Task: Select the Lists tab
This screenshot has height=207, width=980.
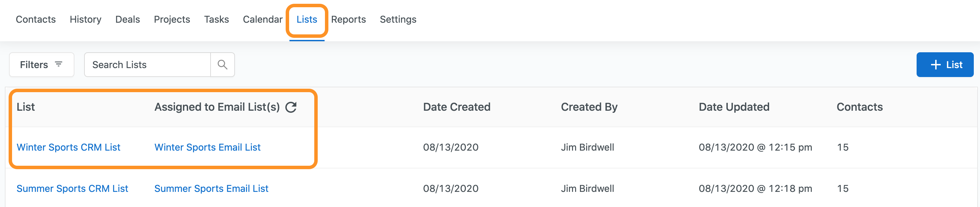Action: click(307, 19)
